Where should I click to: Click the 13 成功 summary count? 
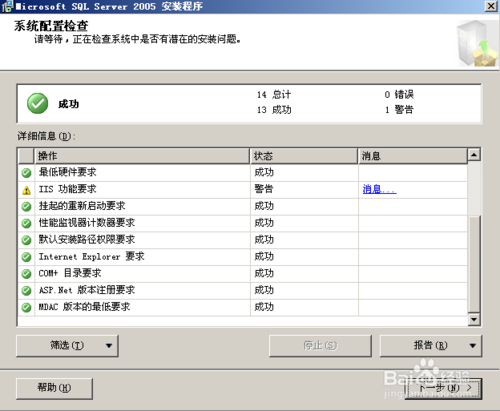(274, 110)
